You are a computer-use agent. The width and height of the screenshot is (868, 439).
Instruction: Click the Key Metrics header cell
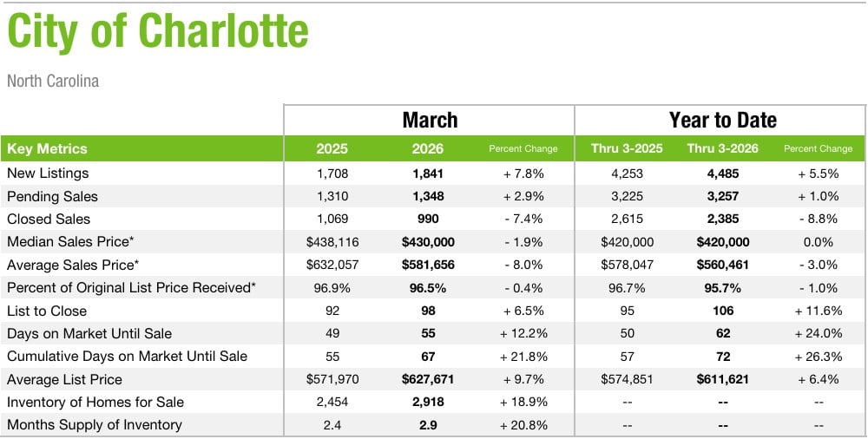coord(47,148)
